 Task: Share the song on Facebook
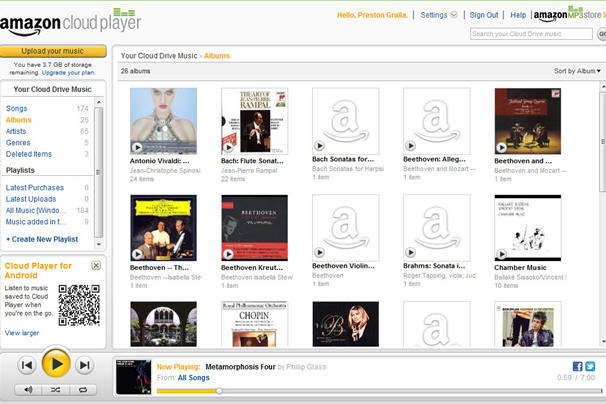577,366
